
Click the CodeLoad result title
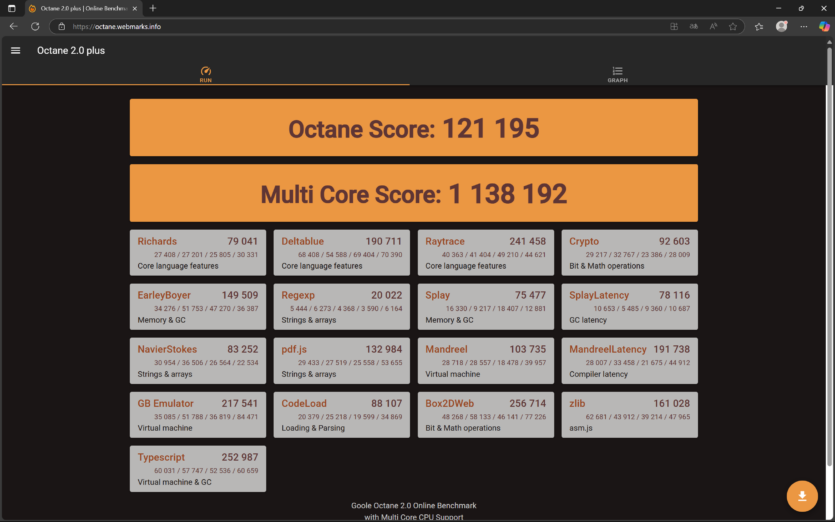point(304,404)
